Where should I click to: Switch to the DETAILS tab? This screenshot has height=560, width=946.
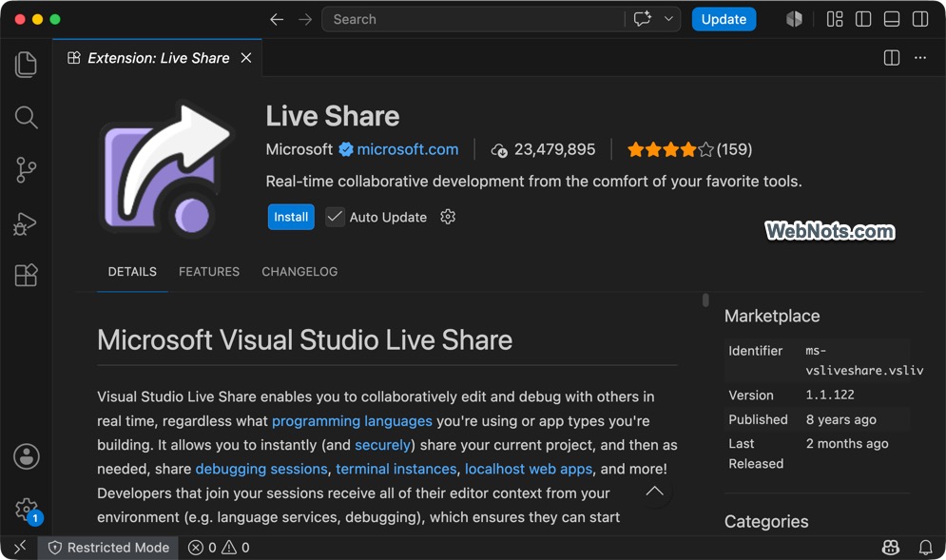[x=132, y=272]
